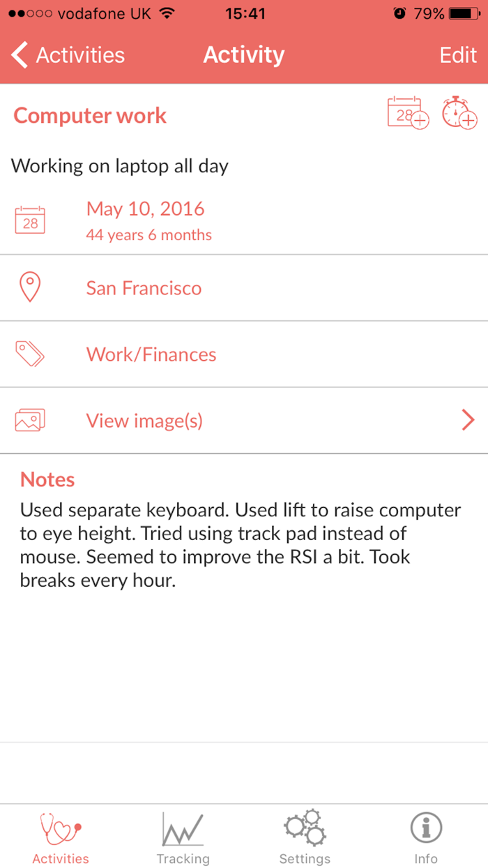Screen dimensions: 488x868
Task: Open the Info tab
Action: click(x=426, y=836)
